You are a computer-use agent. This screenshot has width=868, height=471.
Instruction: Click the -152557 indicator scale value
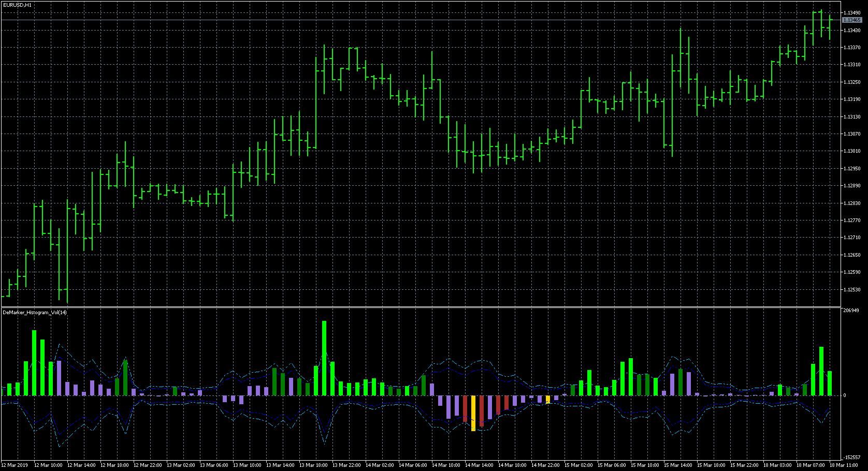pos(852,458)
